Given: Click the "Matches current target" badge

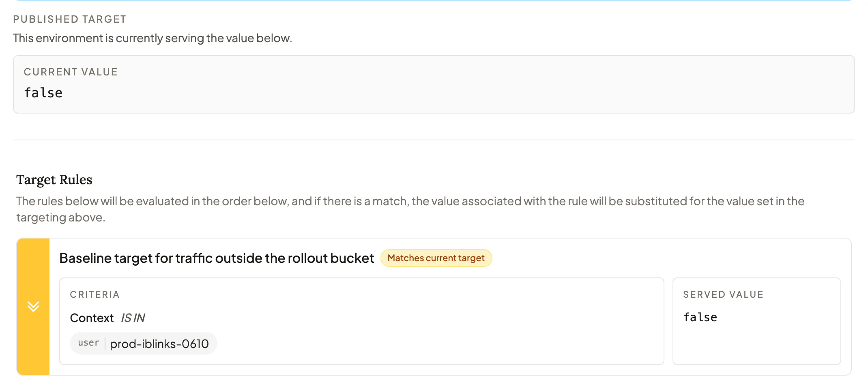Looking at the screenshot, I should tap(436, 258).
